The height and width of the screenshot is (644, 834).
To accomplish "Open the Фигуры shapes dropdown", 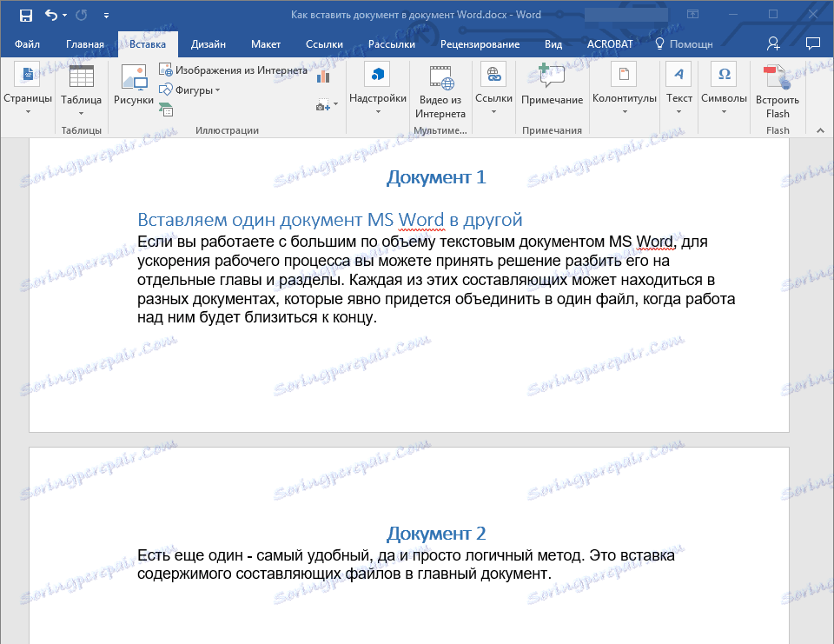I will point(189,90).
